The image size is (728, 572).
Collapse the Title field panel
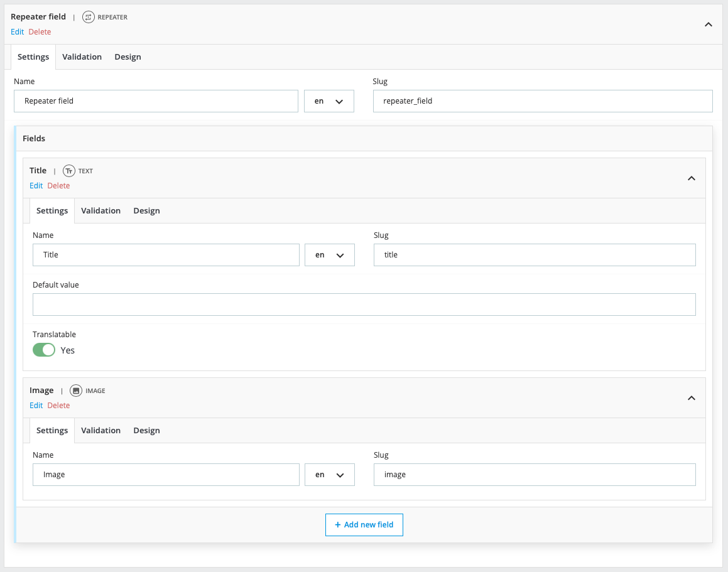[x=691, y=178]
